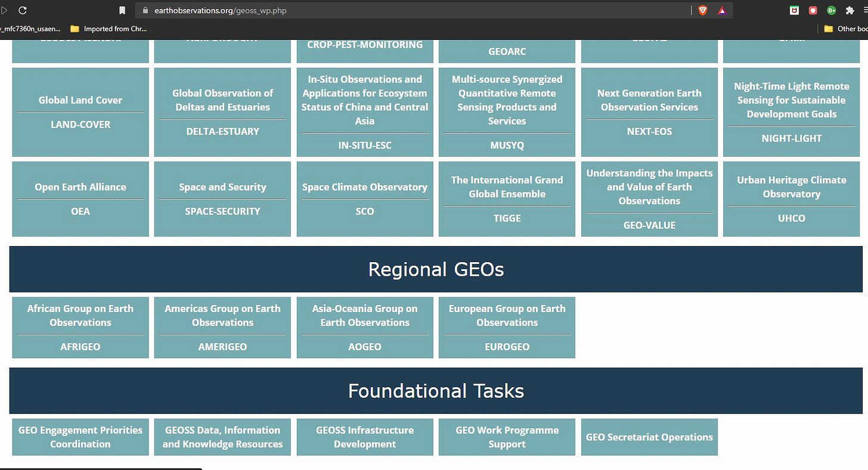The image size is (868, 470).
Task: Open GEOSS Data, Information and Knowledge Resources
Action: 222,437
